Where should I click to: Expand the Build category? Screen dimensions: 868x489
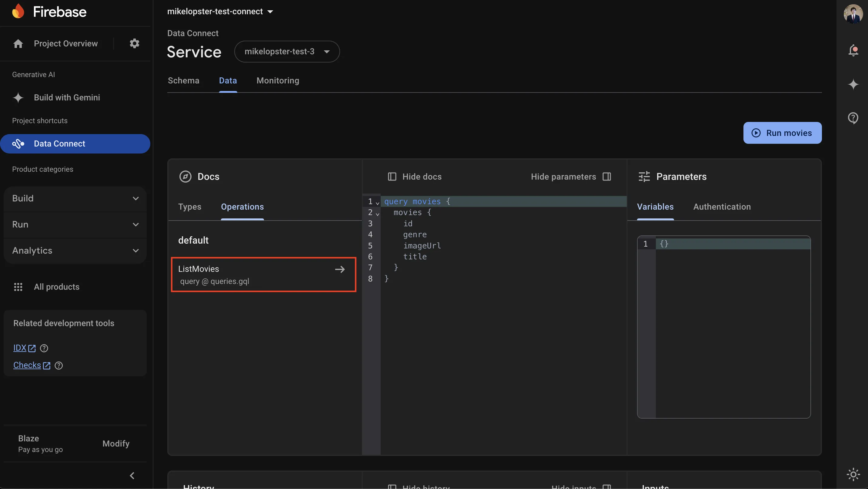point(75,198)
